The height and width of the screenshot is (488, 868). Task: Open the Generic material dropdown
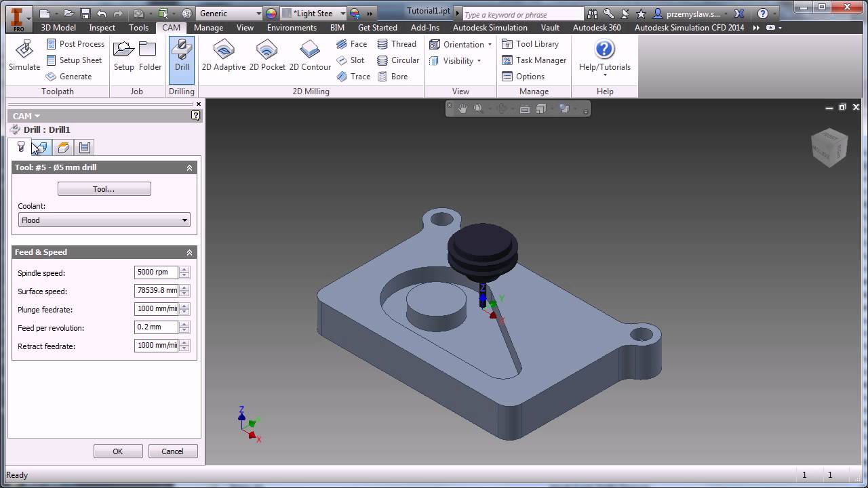pos(229,13)
